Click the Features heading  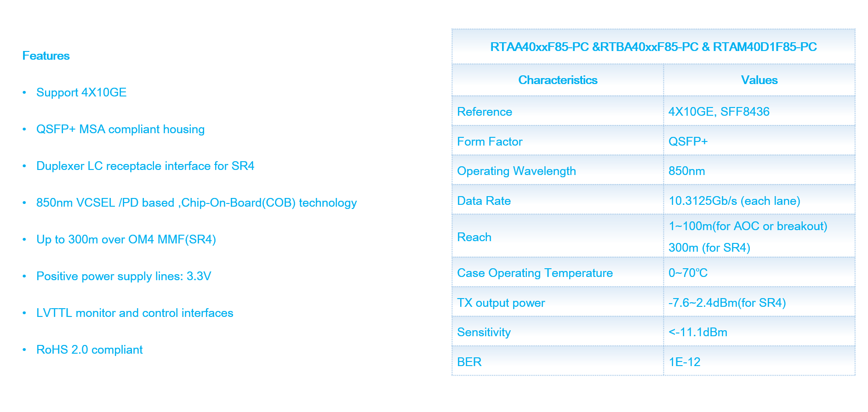click(x=46, y=56)
